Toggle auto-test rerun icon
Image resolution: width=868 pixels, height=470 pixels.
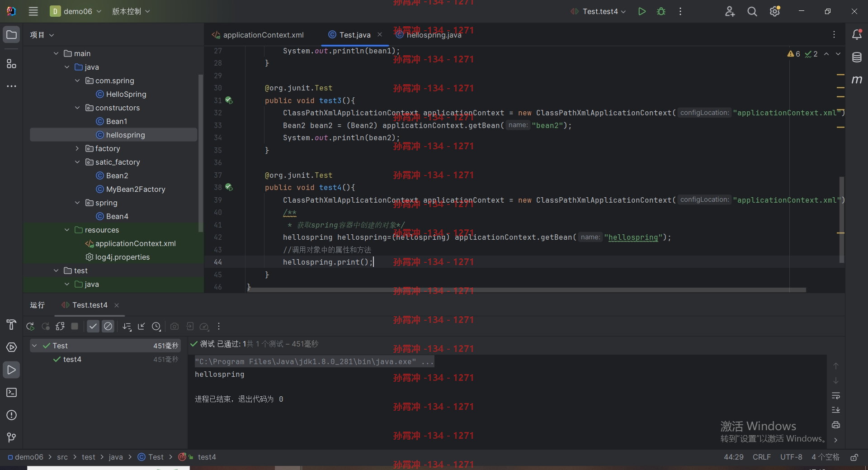(60, 326)
